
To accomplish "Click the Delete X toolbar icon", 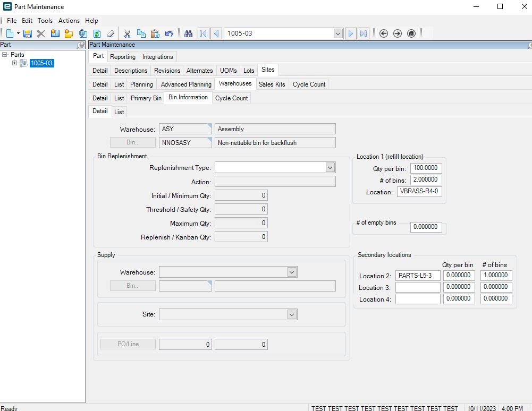I will tap(41, 33).
